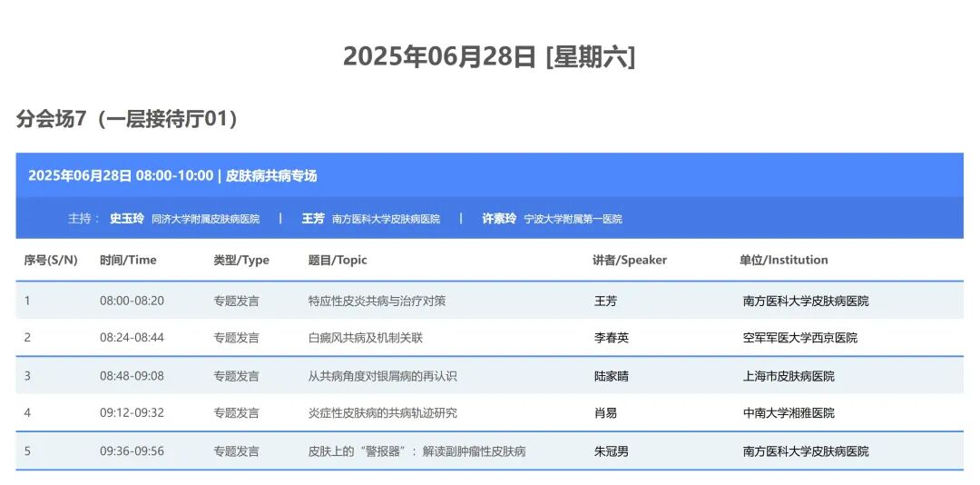Click 同济大学附属皮肤病医院 in host bar
This screenshot has height=485, width=980.
[x=206, y=220]
